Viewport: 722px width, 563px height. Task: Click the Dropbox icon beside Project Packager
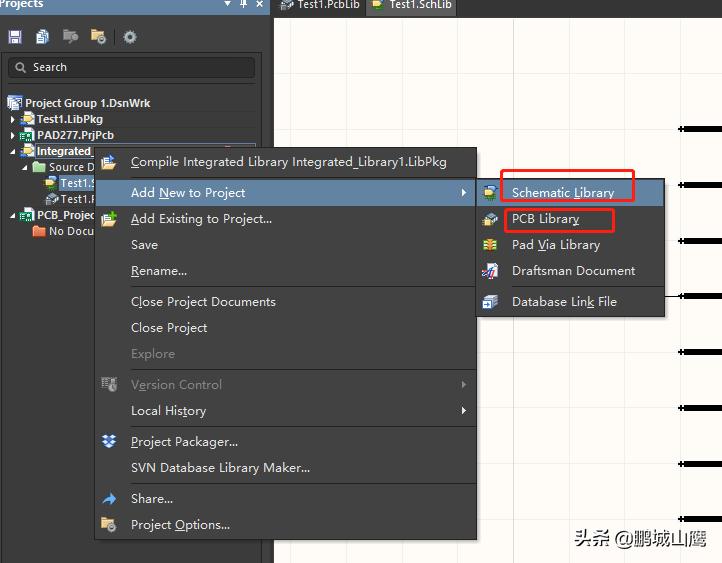pyautogui.click(x=110, y=442)
